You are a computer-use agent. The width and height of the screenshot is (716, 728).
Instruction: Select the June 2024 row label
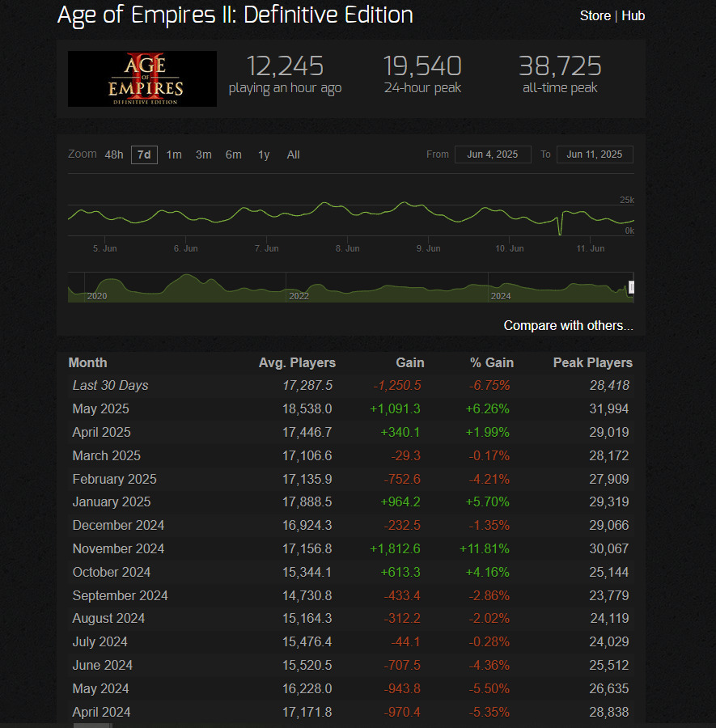pos(102,666)
